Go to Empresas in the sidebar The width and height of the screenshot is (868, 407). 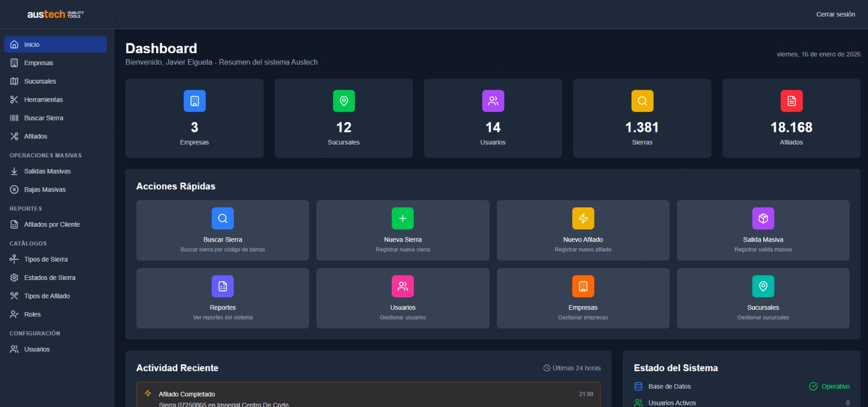pyautogui.click(x=55, y=63)
